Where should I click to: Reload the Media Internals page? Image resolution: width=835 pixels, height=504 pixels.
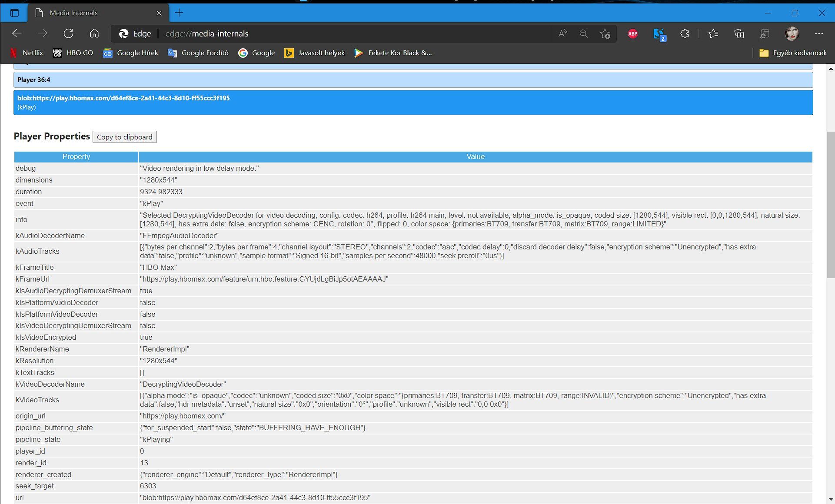(x=69, y=33)
